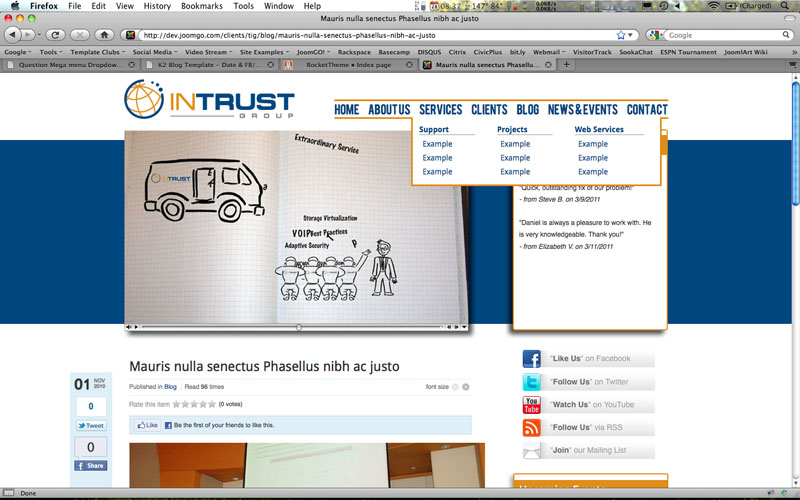The width and height of the screenshot is (800, 500).
Task: Click NEWS & EVENTS in site navigation
Action: 582,110
